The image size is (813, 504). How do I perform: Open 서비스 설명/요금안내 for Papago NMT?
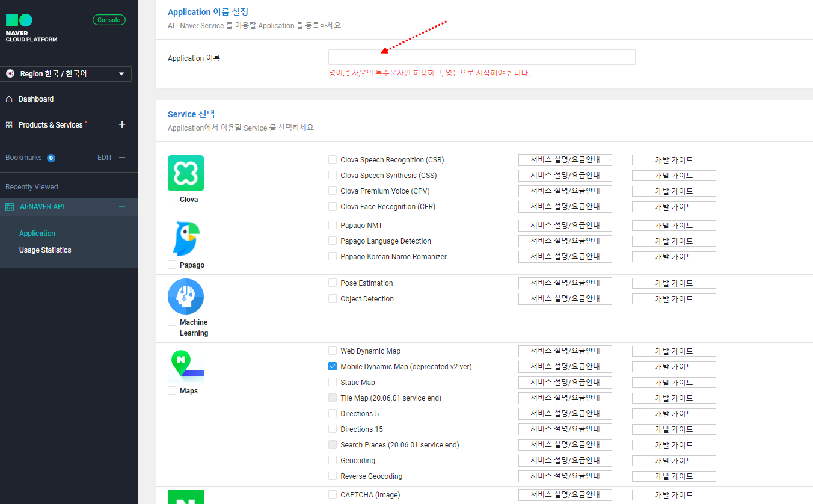[565, 226]
